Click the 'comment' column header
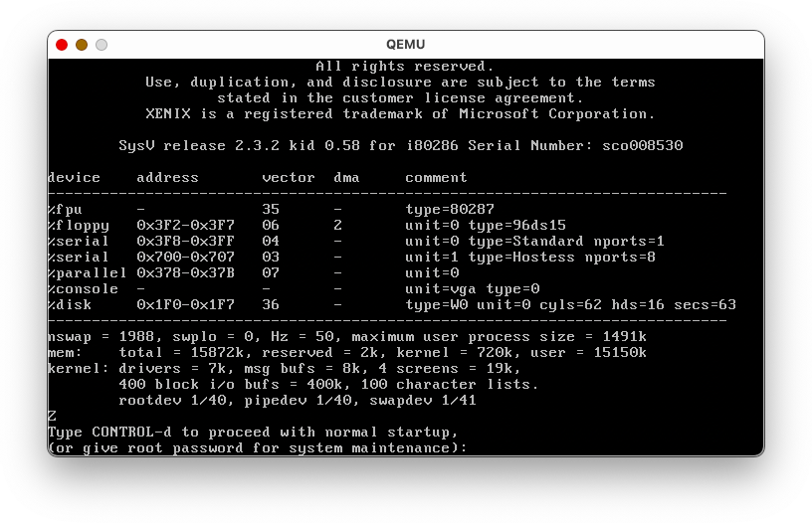The image size is (812, 523). click(x=436, y=177)
